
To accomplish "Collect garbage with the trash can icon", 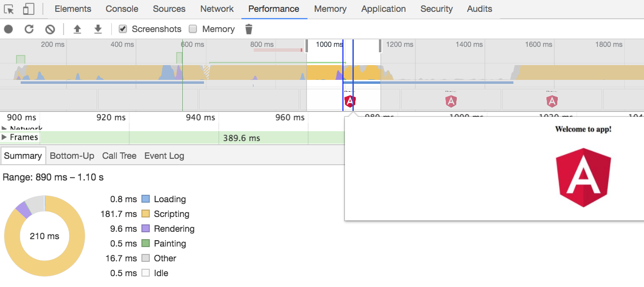I will 249,29.
